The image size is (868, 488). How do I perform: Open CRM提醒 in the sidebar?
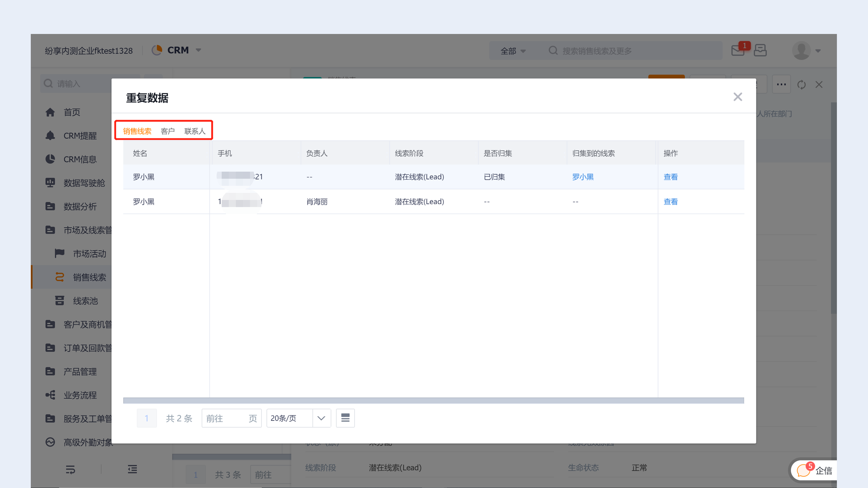click(x=80, y=136)
